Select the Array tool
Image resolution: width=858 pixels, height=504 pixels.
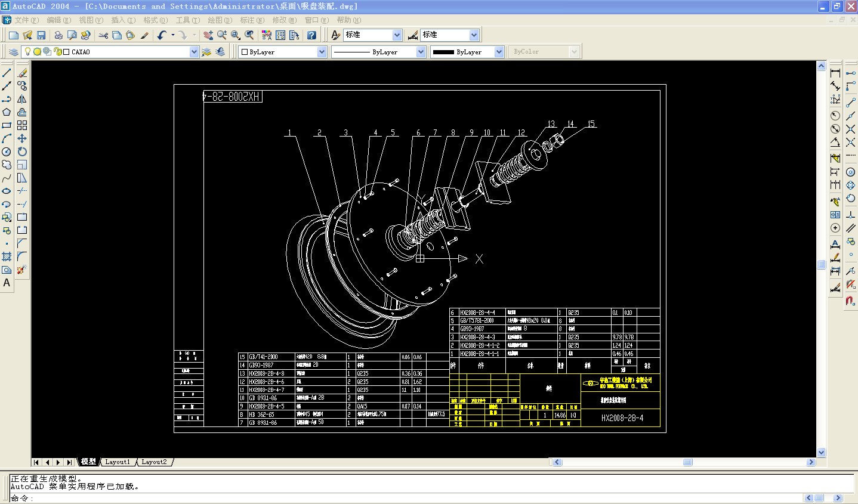point(22,125)
